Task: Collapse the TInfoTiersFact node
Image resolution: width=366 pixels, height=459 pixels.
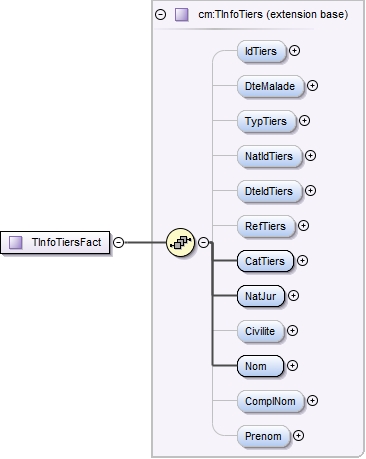Action: point(119,242)
